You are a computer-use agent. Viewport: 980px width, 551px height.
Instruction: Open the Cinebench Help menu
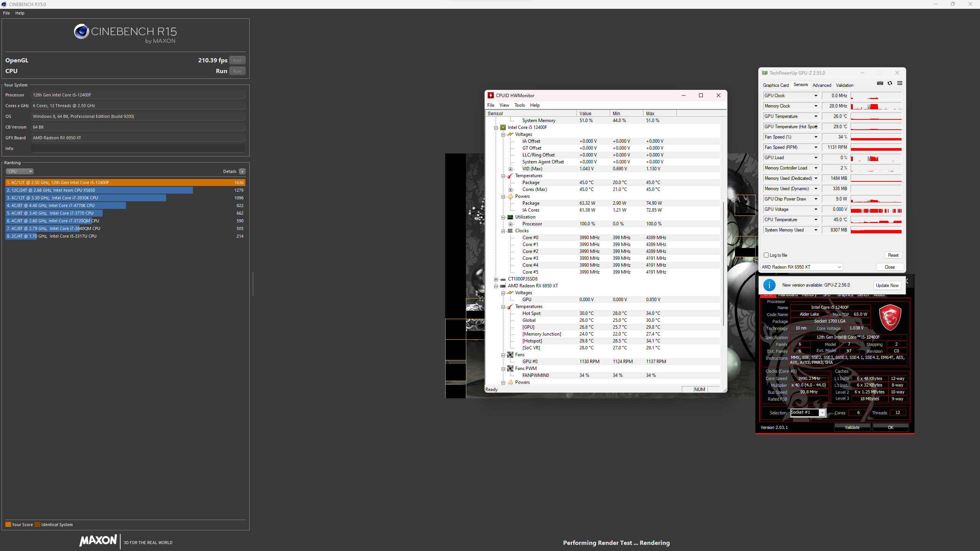pyautogui.click(x=20, y=13)
